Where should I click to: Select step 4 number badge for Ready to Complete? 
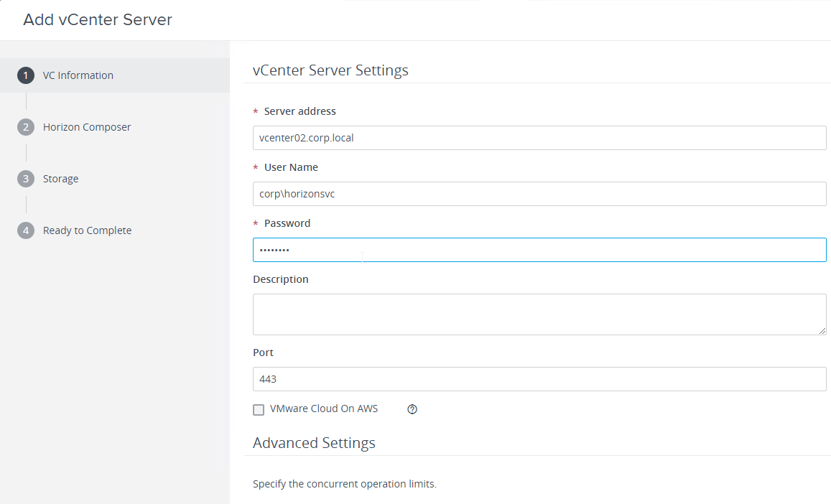pos(25,230)
